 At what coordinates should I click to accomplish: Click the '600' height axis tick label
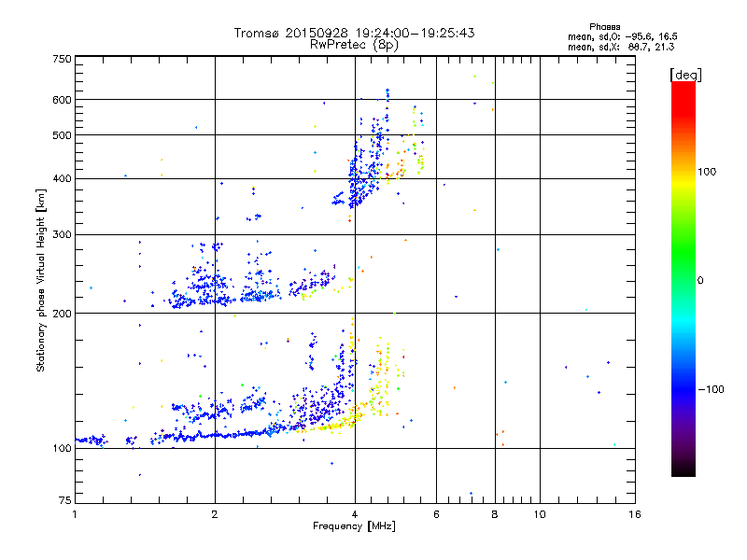[62, 100]
